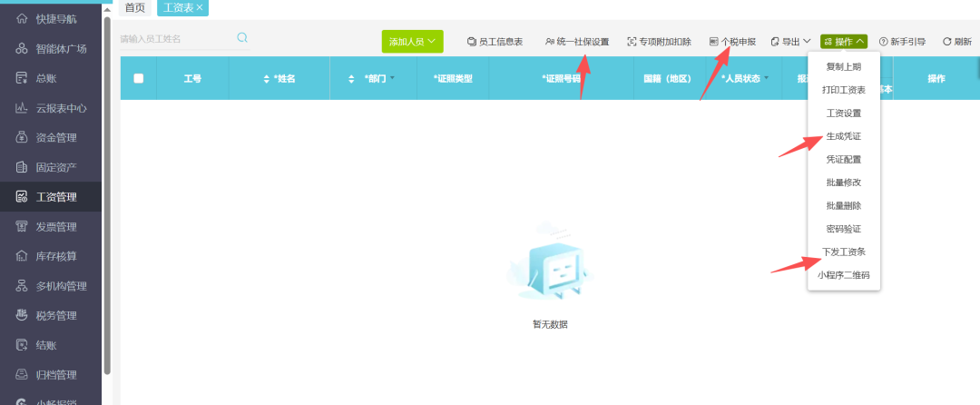The height and width of the screenshot is (405, 980).
Task: Click the 结账 closing icon
Action: [22, 345]
